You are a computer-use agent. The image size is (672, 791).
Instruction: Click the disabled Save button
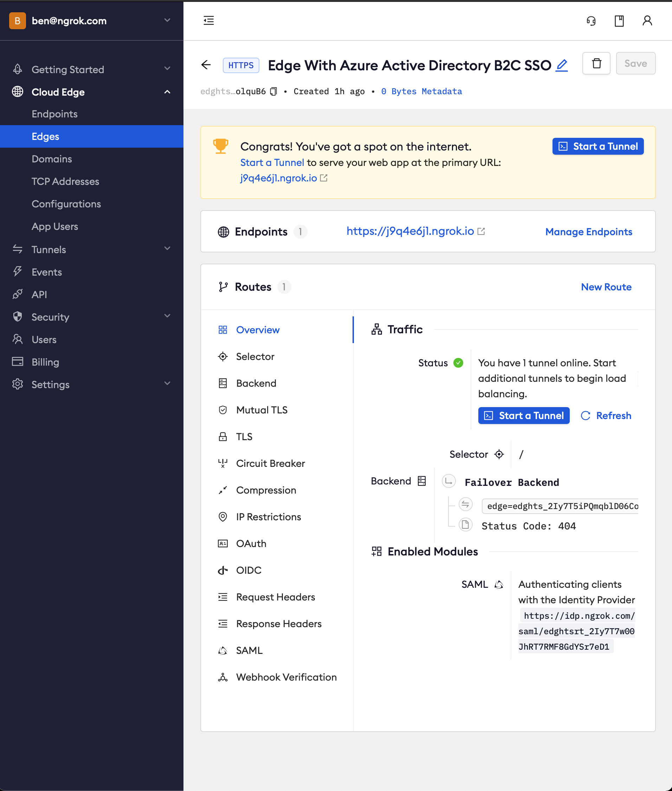635,63
